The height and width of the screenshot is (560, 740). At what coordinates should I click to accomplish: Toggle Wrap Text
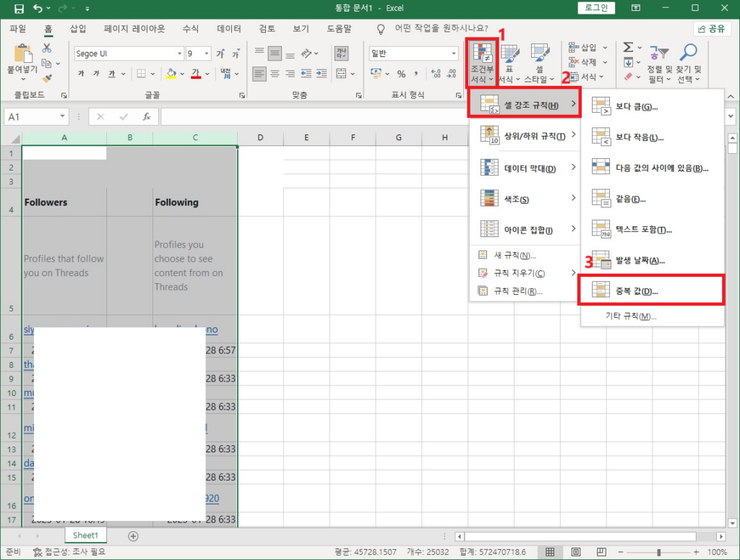341,53
